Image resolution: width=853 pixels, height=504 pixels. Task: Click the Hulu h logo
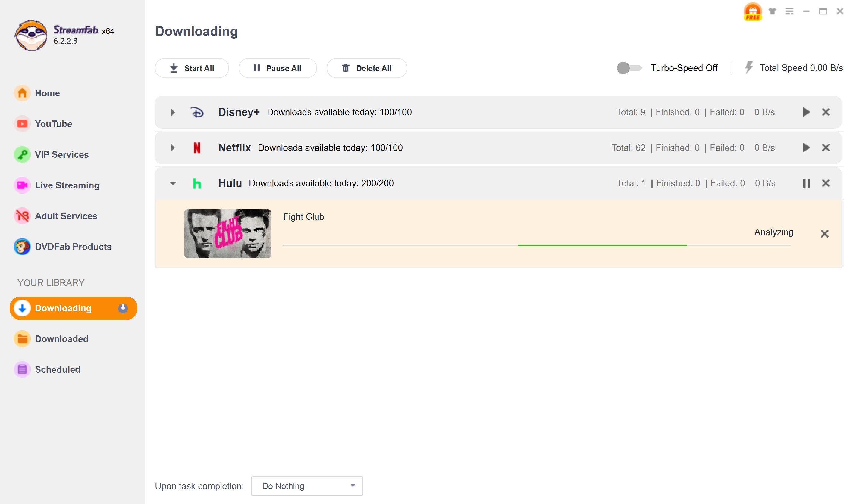pos(197,183)
